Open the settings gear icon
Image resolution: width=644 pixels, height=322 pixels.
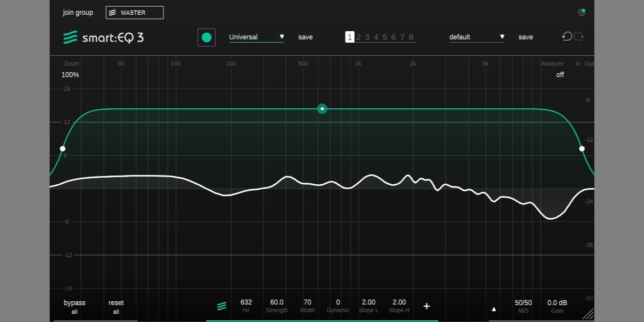(x=581, y=13)
